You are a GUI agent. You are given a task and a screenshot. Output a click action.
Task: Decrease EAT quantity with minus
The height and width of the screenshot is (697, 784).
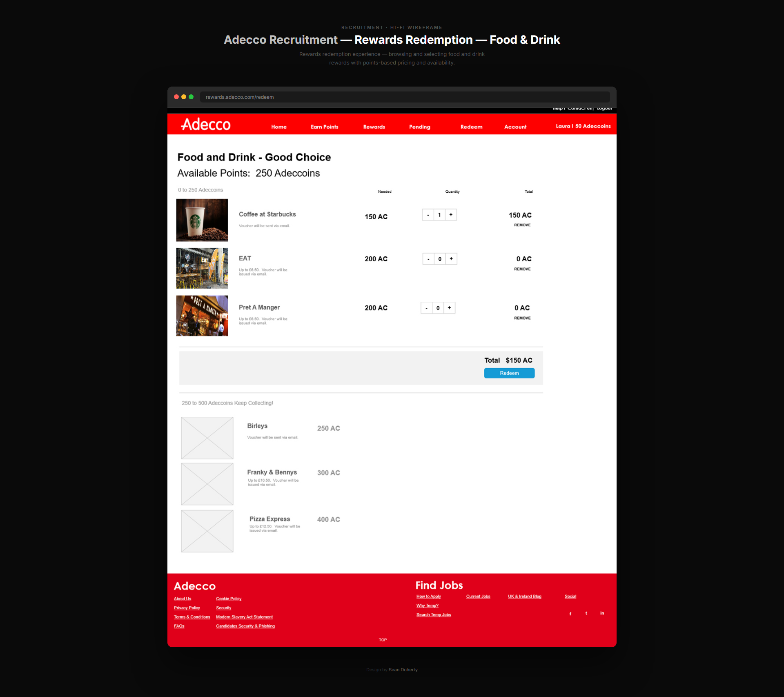(x=428, y=258)
